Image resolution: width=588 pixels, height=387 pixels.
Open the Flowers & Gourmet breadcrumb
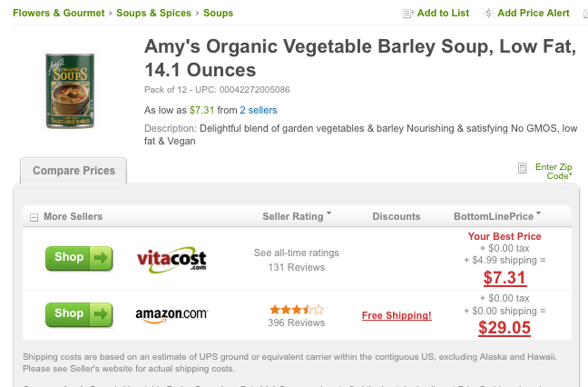pyautogui.click(x=58, y=13)
